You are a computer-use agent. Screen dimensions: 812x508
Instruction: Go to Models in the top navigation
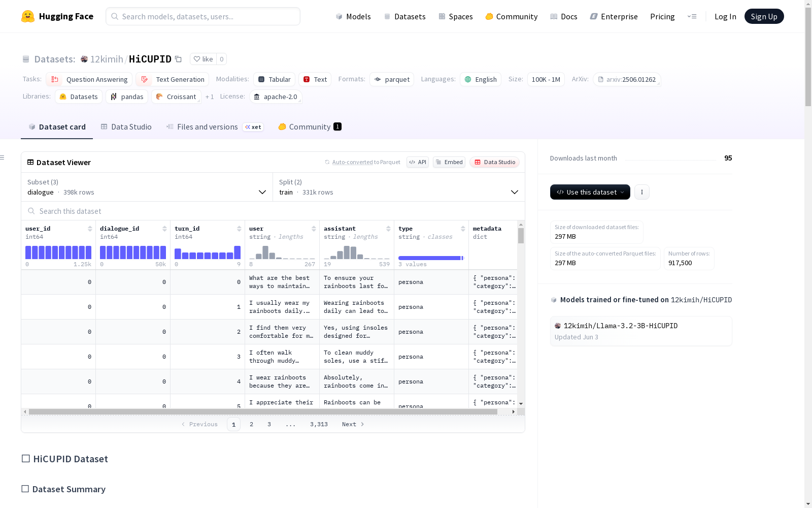coord(353,16)
